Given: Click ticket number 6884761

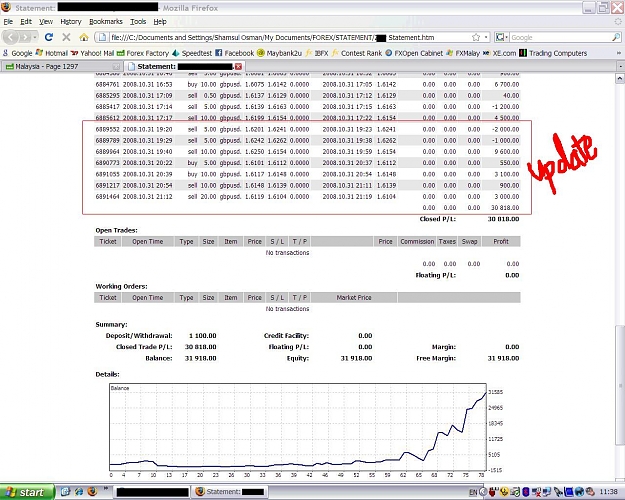Looking at the screenshot, I should point(107,85).
